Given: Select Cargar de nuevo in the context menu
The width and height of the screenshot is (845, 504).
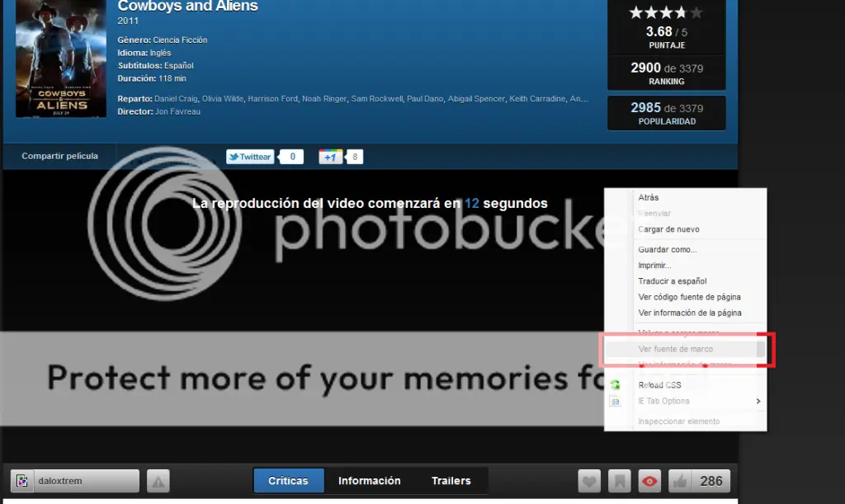Looking at the screenshot, I should [668, 228].
